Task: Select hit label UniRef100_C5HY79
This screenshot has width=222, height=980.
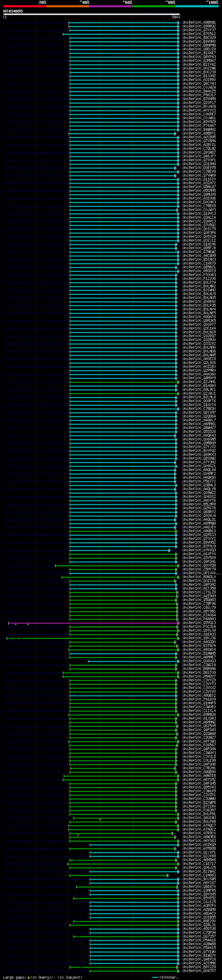Action: tap(199, 569)
